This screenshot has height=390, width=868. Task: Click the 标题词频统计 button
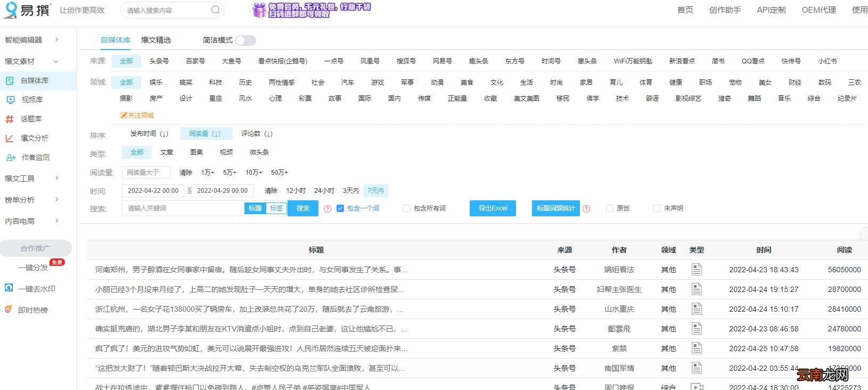point(555,208)
